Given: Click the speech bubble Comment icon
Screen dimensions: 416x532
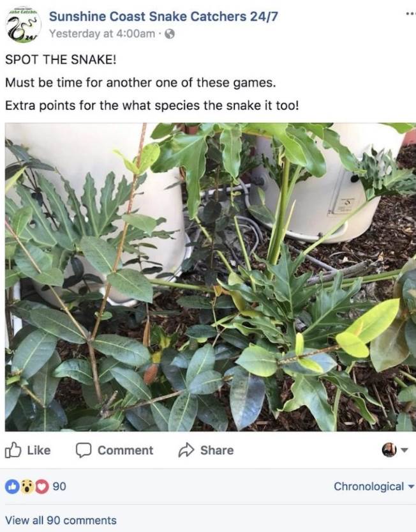Looking at the screenshot, I should [84, 450].
